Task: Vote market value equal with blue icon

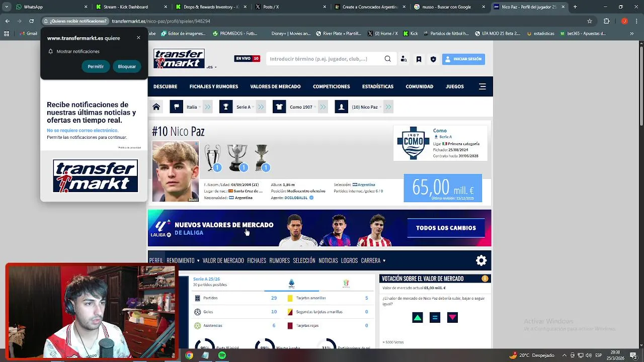Action: (x=435, y=318)
